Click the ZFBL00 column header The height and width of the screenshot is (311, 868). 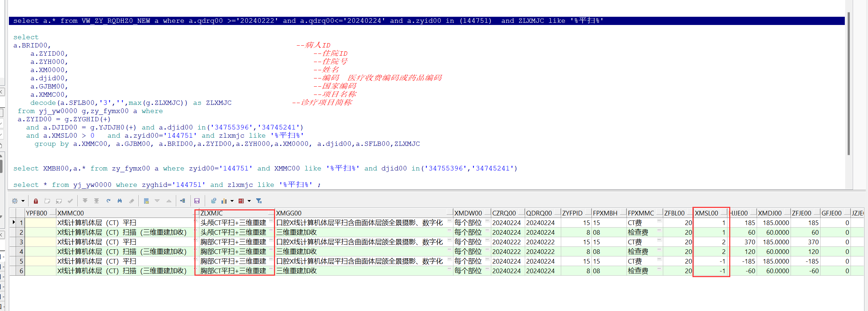(678, 213)
